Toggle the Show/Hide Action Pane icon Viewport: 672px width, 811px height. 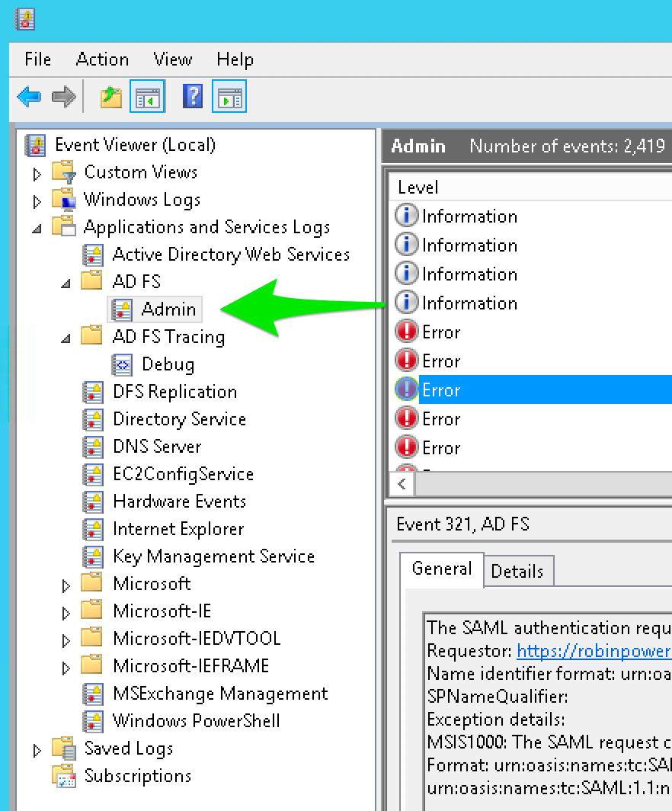tap(229, 97)
